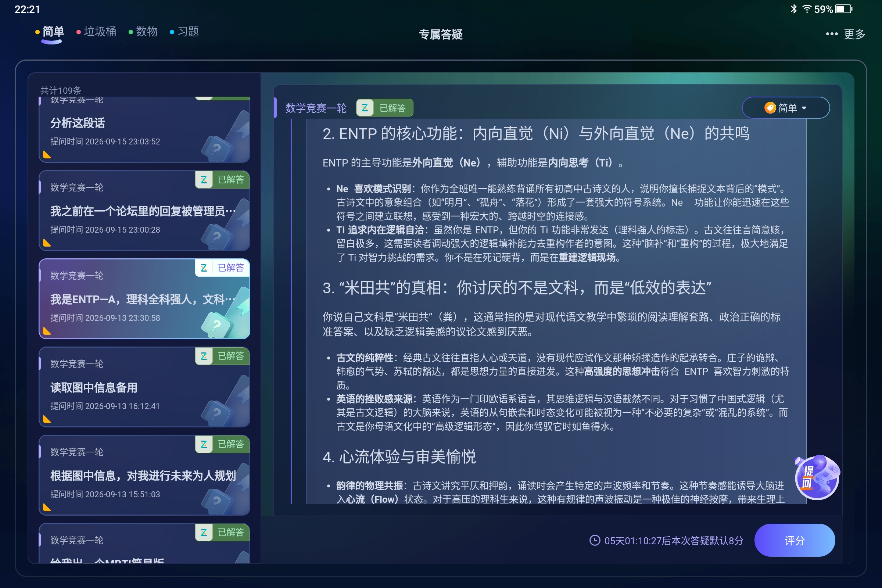Click the heading 4. 心流体验与审美愉悦
Image resolution: width=882 pixels, height=588 pixels.
tap(399, 457)
